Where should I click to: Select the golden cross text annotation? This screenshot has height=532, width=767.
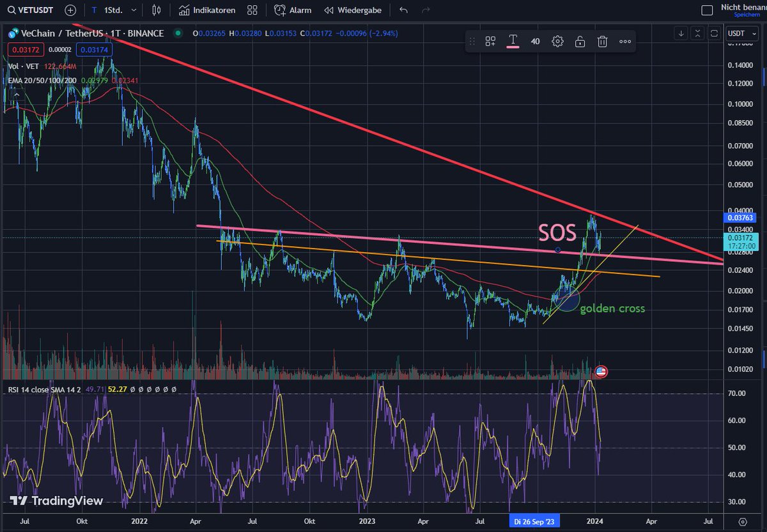[612, 308]
